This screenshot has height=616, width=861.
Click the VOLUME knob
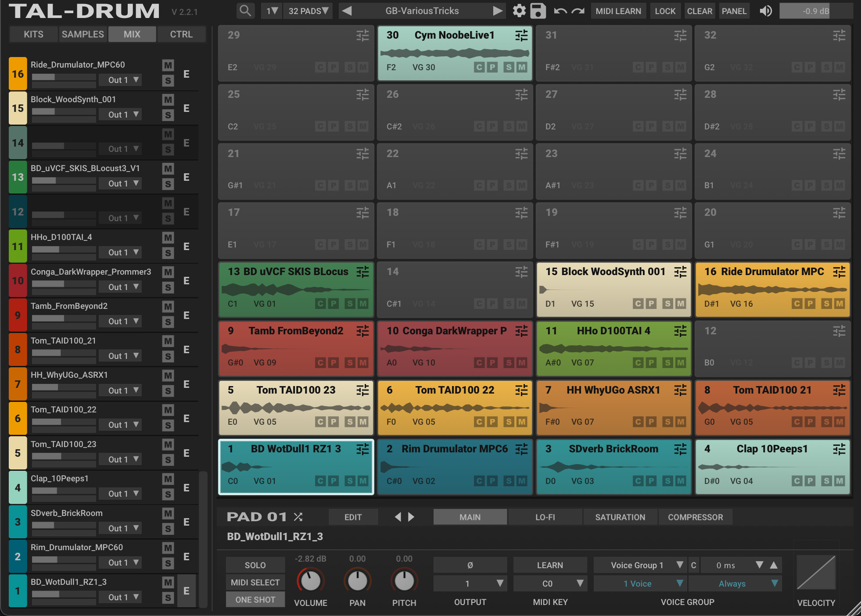click(x=311, y=581)
